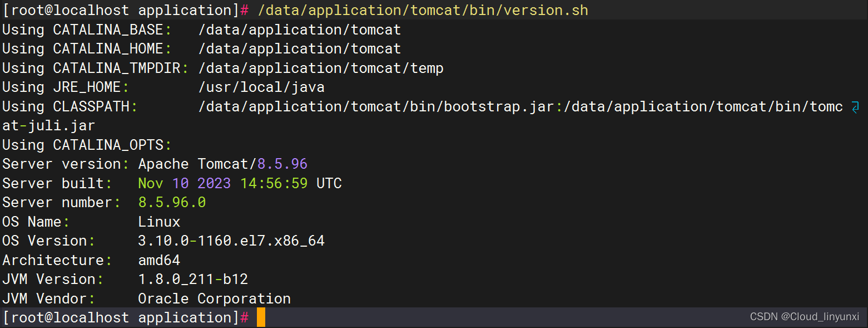Click the bootstrap.jar classpath entry
Viewport: 868px width, 328px height.
point(376,106)
